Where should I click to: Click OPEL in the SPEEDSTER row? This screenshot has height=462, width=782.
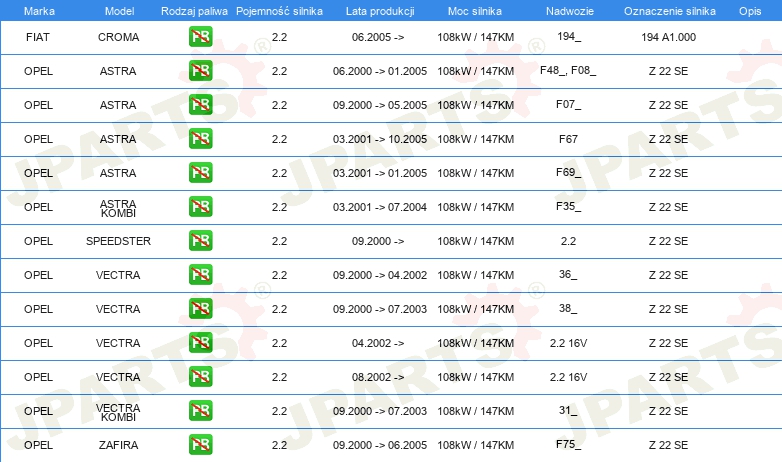[38, 241]
